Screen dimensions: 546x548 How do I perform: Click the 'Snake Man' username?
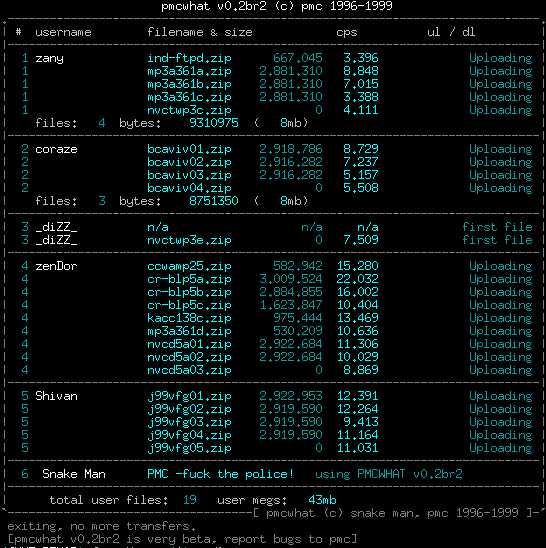coord(74,474)
